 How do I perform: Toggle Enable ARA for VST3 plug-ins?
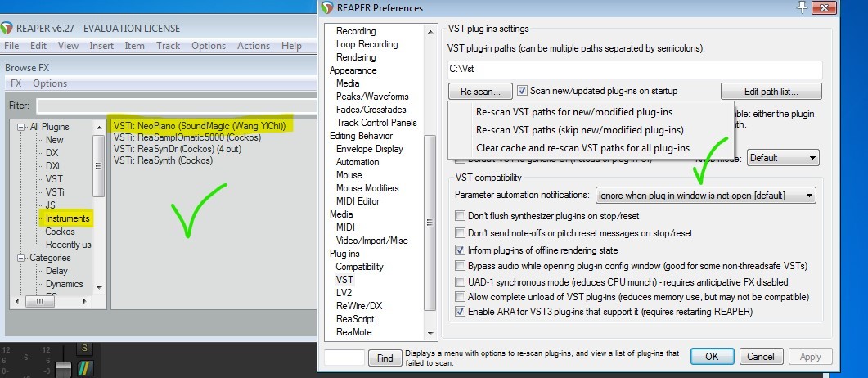click(460, 312)
